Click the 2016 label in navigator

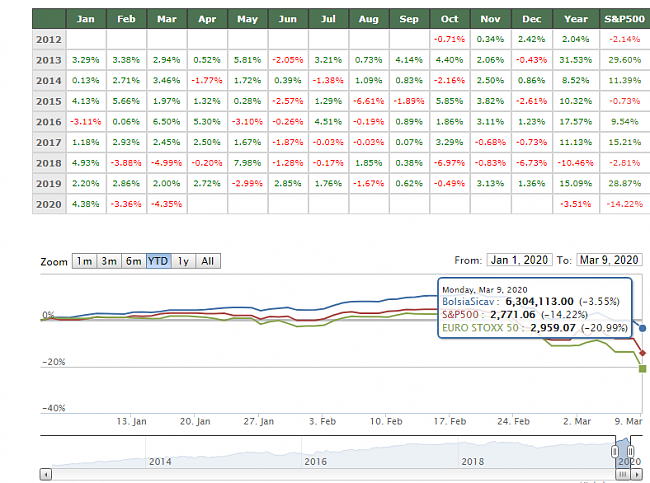(x=315, y=461)
